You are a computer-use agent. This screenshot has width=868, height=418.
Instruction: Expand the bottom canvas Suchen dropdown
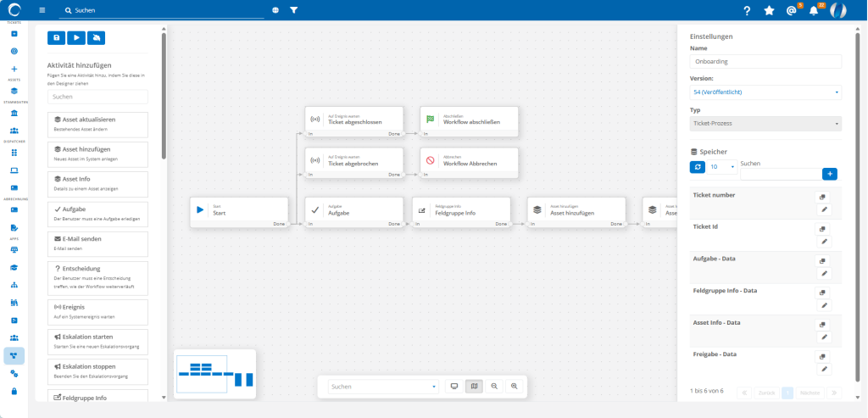383,386
